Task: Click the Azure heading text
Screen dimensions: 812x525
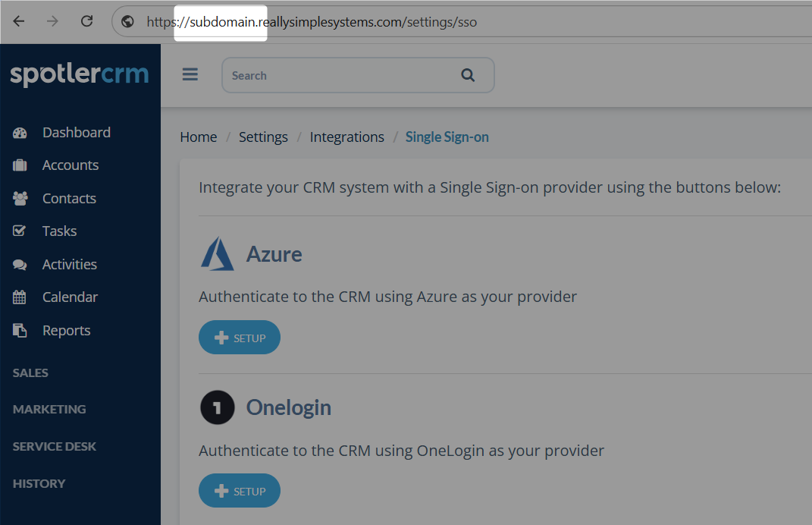Action: [274, 254]
